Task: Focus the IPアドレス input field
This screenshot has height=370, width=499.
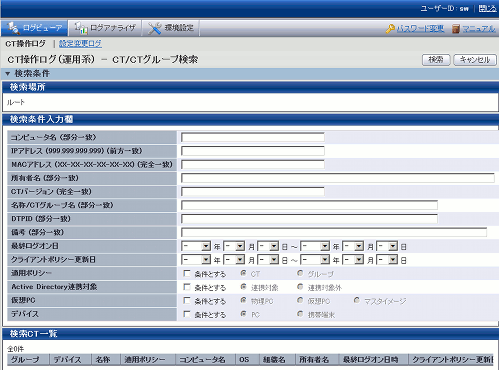Action: [253, 151]
